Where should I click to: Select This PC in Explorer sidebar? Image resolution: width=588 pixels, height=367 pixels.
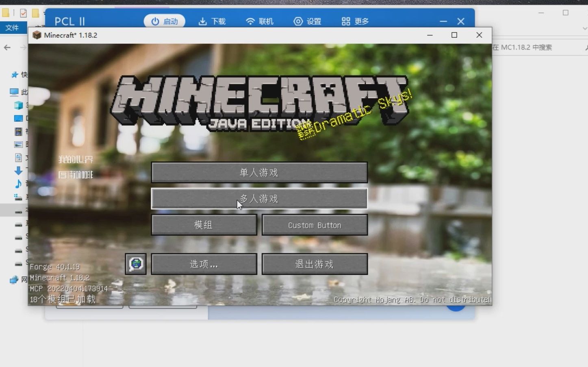point(14,92)
